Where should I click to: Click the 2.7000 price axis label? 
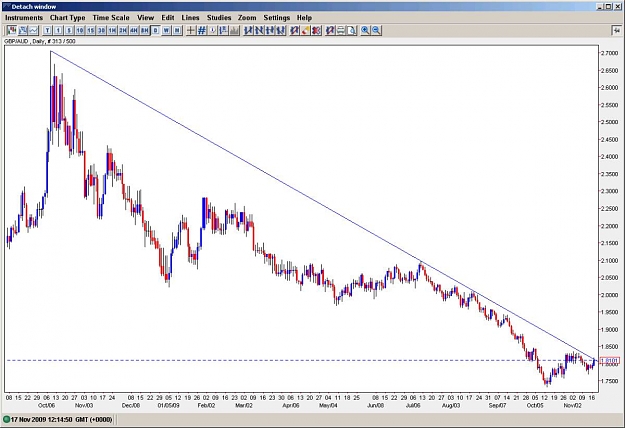click(x=609, y=53)
